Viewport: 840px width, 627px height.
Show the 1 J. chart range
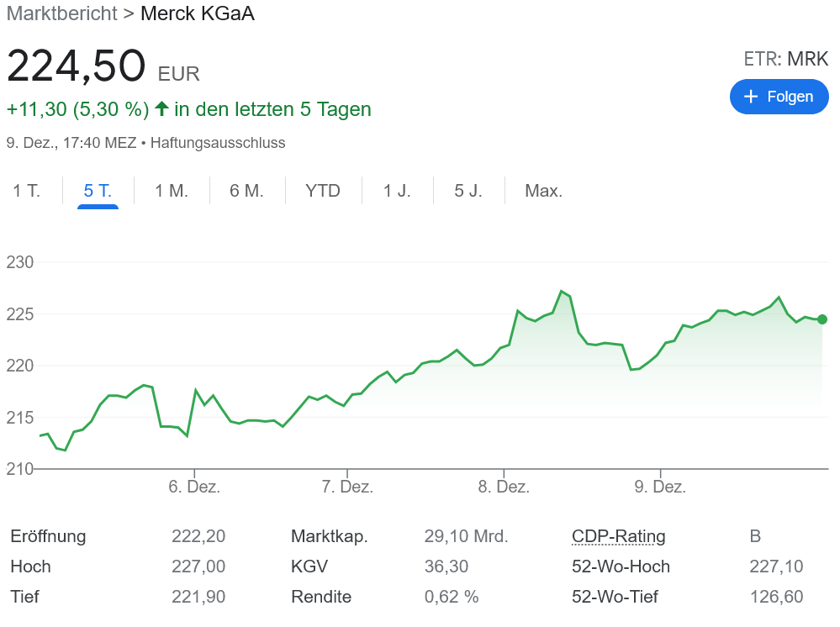point(397,191)
